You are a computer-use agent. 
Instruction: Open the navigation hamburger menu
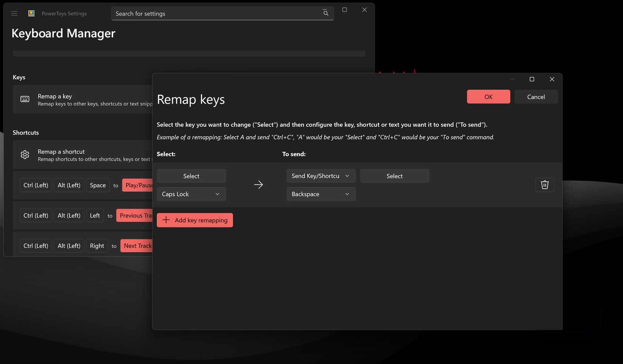tap(14, 13)
